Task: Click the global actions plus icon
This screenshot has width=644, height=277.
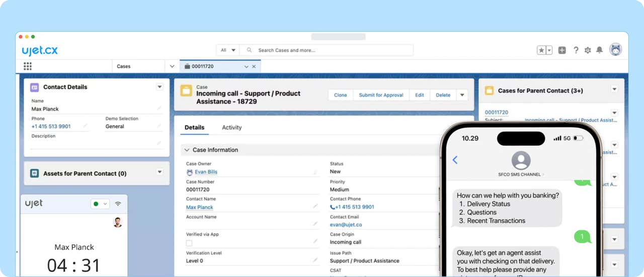Action: pos(562,50)
